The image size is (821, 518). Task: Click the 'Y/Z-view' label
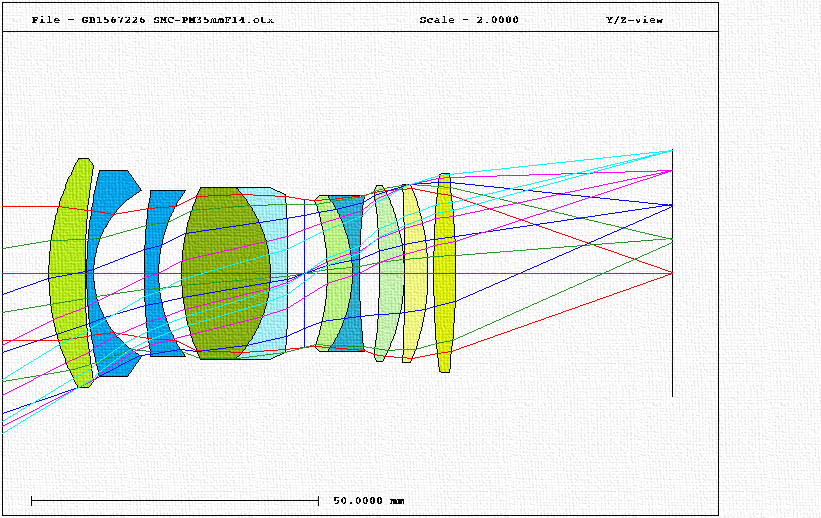click(634, 20)
